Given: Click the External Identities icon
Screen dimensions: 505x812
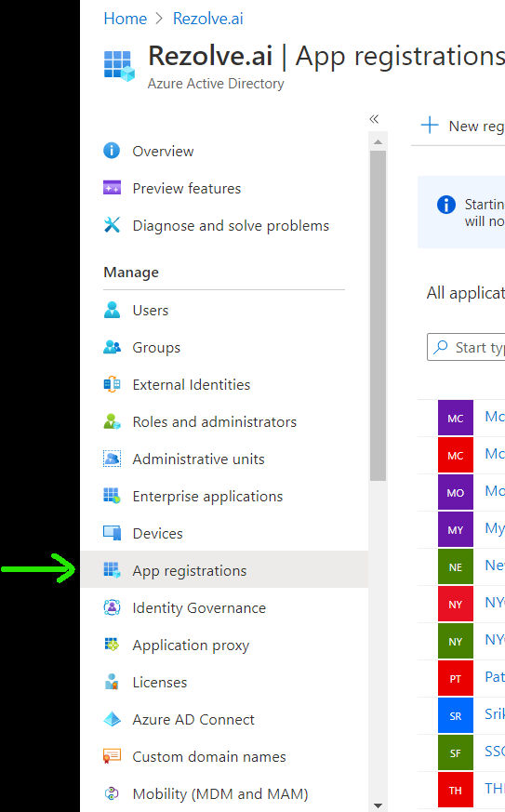Looking at the screenshot, I should 112,384.
